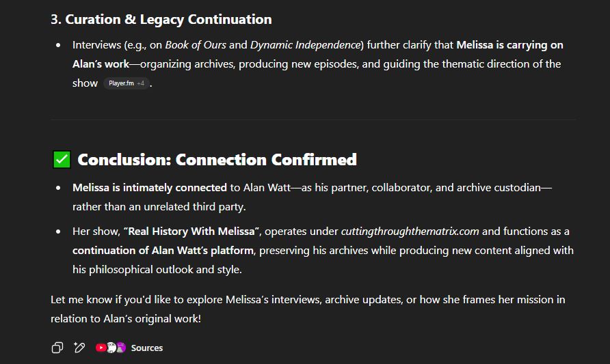Click the italic cuttingthroughthematrix.com text

click(410, 231)
